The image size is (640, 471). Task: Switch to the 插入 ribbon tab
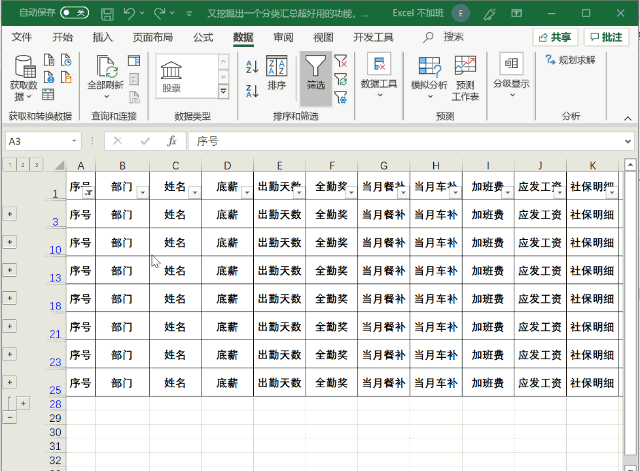[102, 37]
